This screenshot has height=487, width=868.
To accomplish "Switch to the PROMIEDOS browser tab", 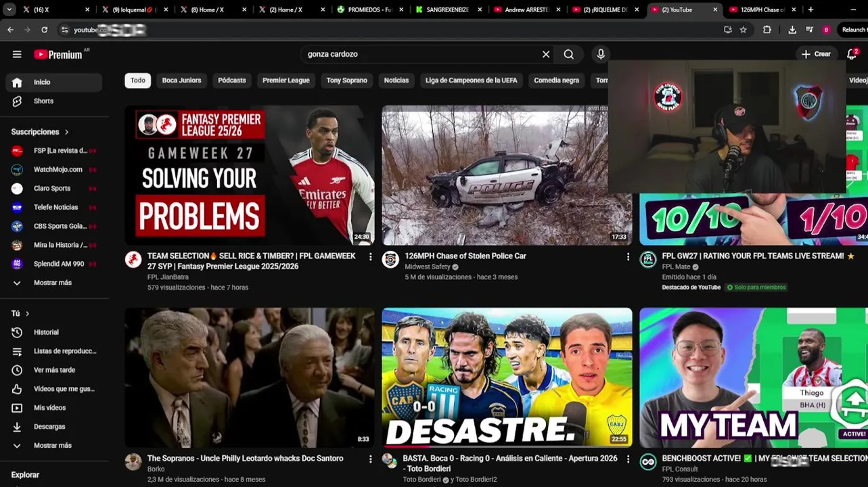I will 369,9.
